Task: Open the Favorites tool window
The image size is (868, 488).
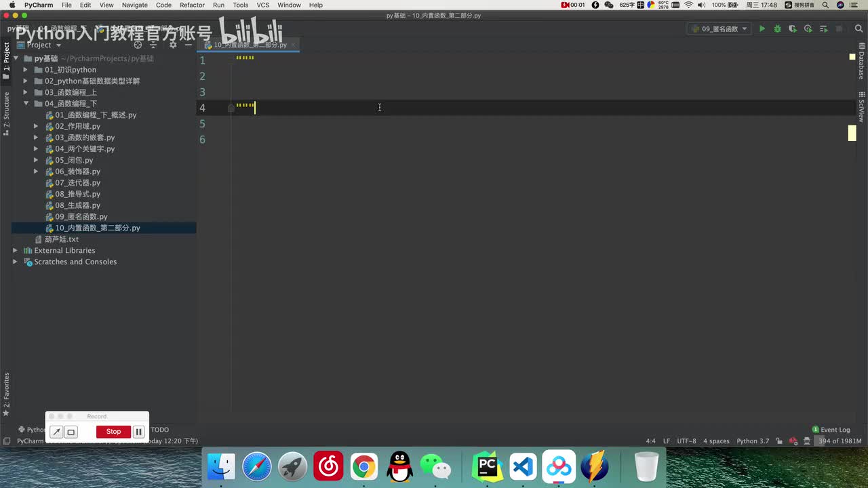Action: (6, 394)
